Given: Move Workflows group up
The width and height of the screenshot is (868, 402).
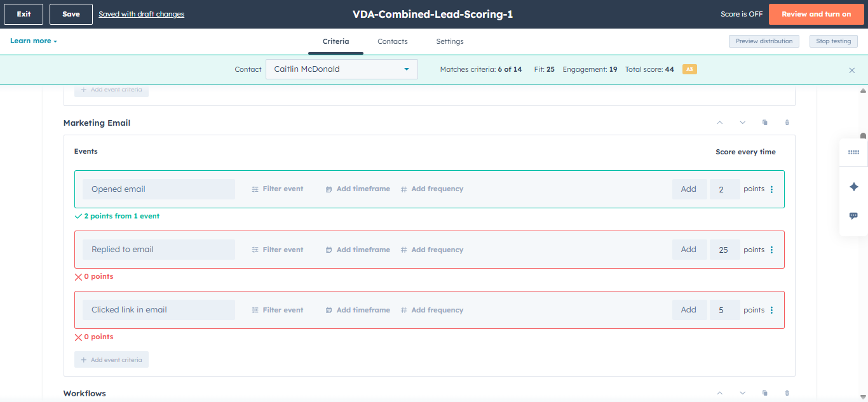Looking at the screenshot, I should 720,393.
